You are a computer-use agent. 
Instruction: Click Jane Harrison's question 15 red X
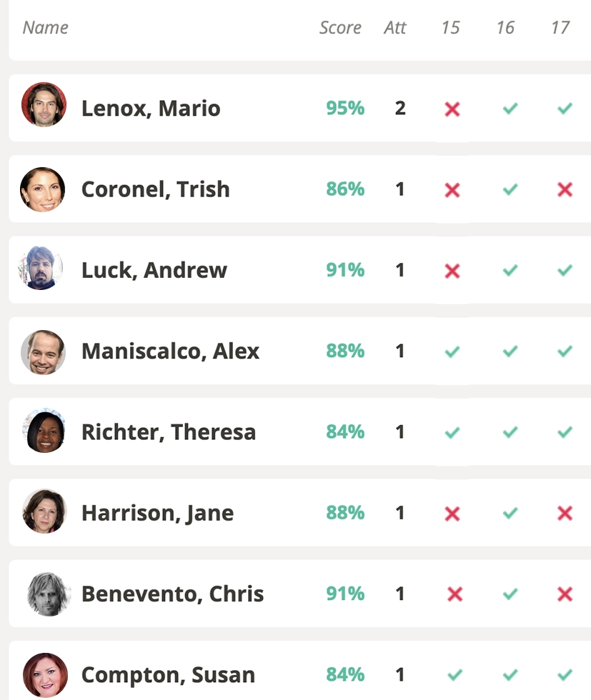click(452, 513)
